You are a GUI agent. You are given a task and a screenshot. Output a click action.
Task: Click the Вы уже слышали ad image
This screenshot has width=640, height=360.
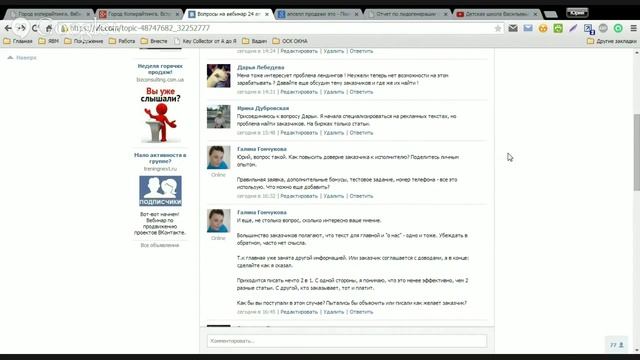(160, 115)
